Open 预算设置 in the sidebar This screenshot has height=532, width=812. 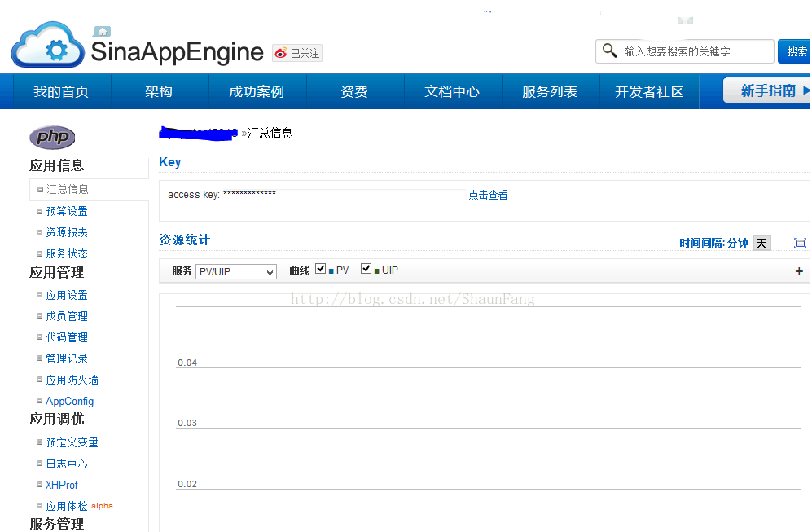67,211
